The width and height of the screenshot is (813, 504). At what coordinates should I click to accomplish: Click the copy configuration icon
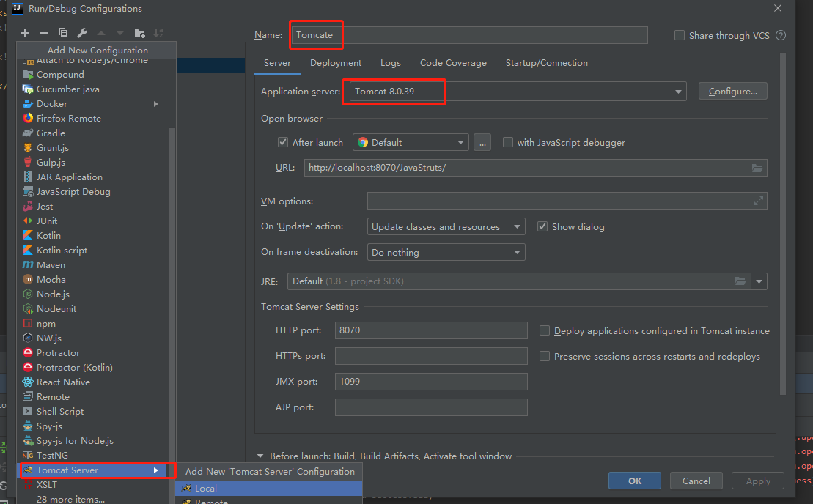[x=63, y=33]
